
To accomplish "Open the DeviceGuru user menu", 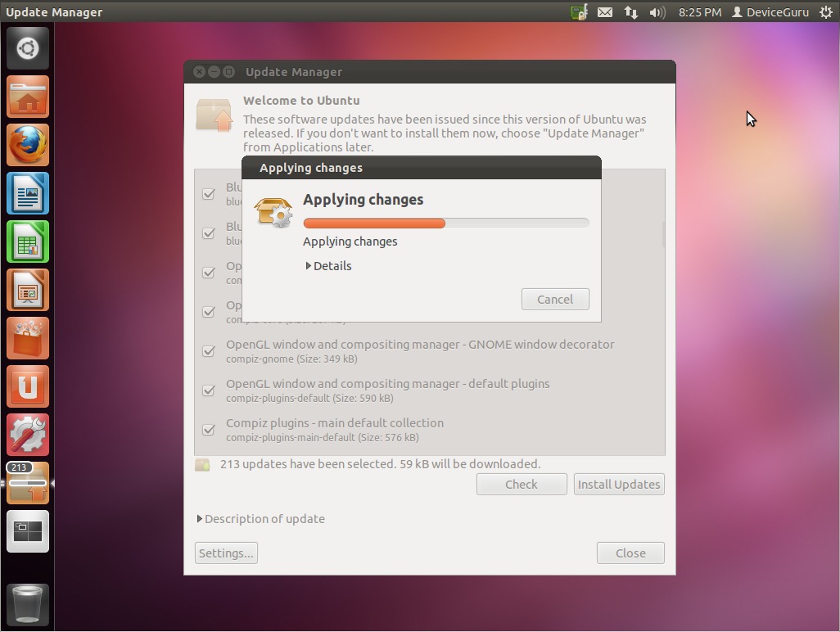I will (770, 11).
